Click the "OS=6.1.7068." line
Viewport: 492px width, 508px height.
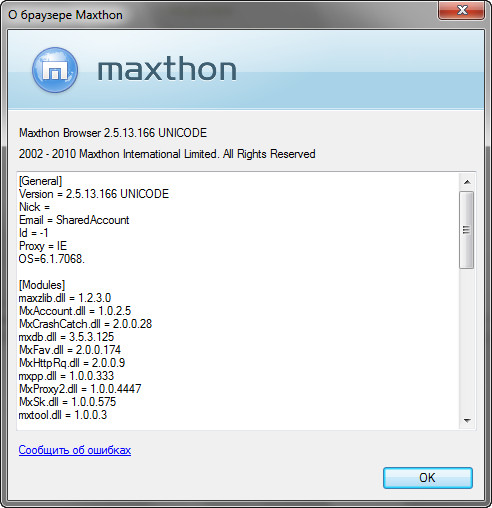click(x=52, y=259)
